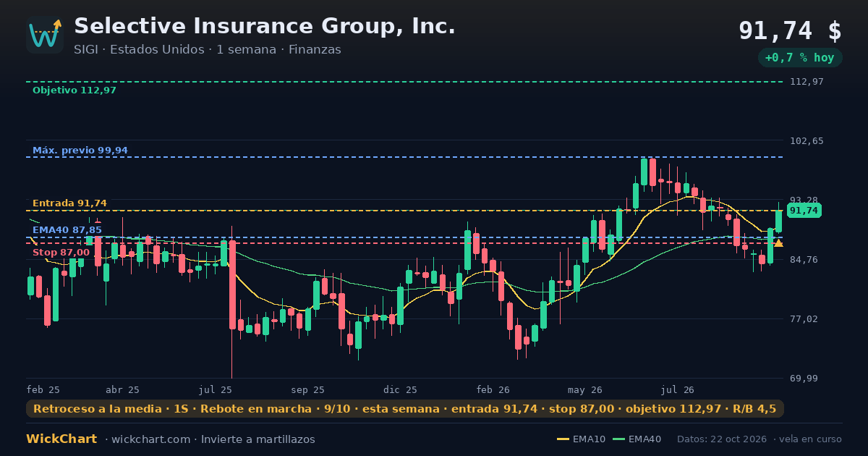Click the EMA40 legend entry
Viewport: 868px width, 456px height.
(637, 439)
